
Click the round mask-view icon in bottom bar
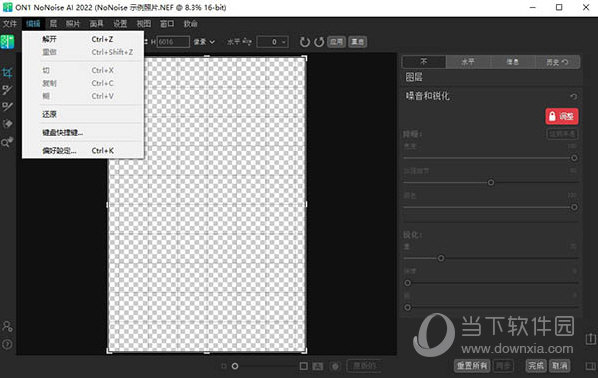tap(335, 366)
